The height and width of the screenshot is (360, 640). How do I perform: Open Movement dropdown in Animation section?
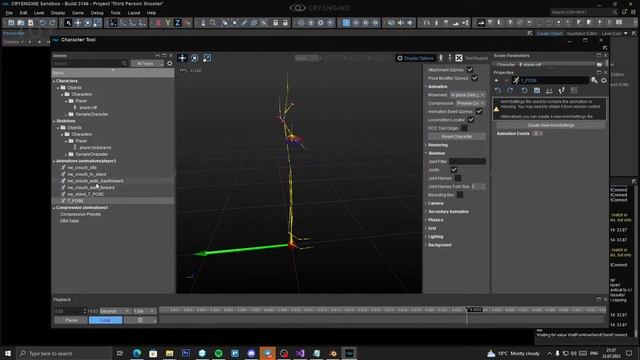(467, 95)
